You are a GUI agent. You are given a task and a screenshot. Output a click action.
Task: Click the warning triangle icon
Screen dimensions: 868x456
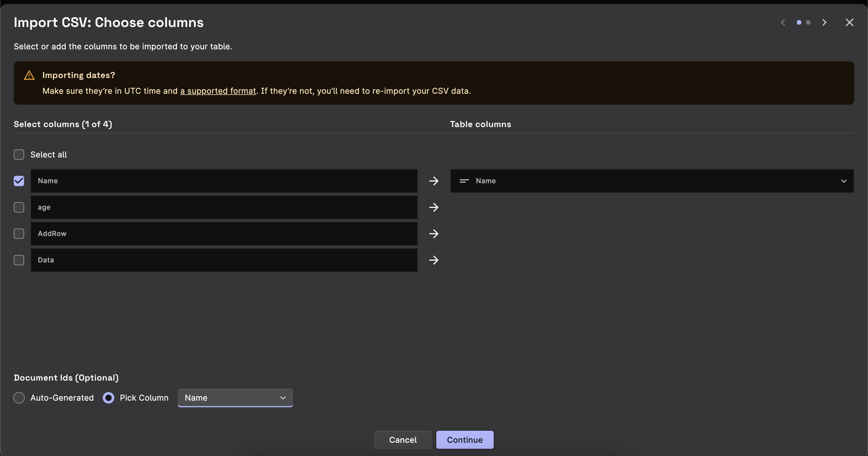coord(29,75)
